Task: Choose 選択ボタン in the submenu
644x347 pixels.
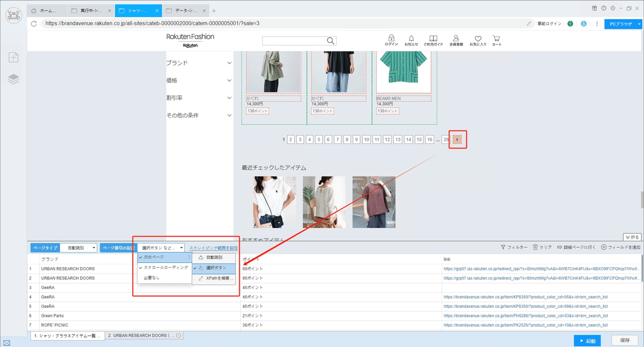Action: tap(214, 268)
